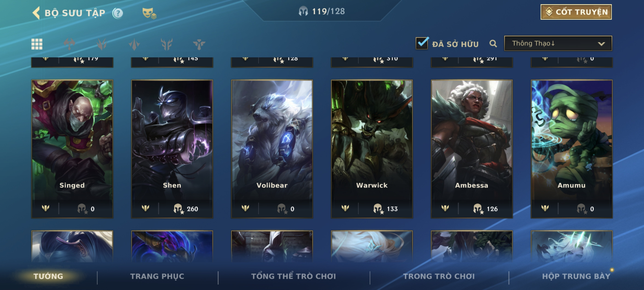The width and height of the screenshot is (644, 290).
Task: Select the Amumu champion card
Action: point(572,149)
